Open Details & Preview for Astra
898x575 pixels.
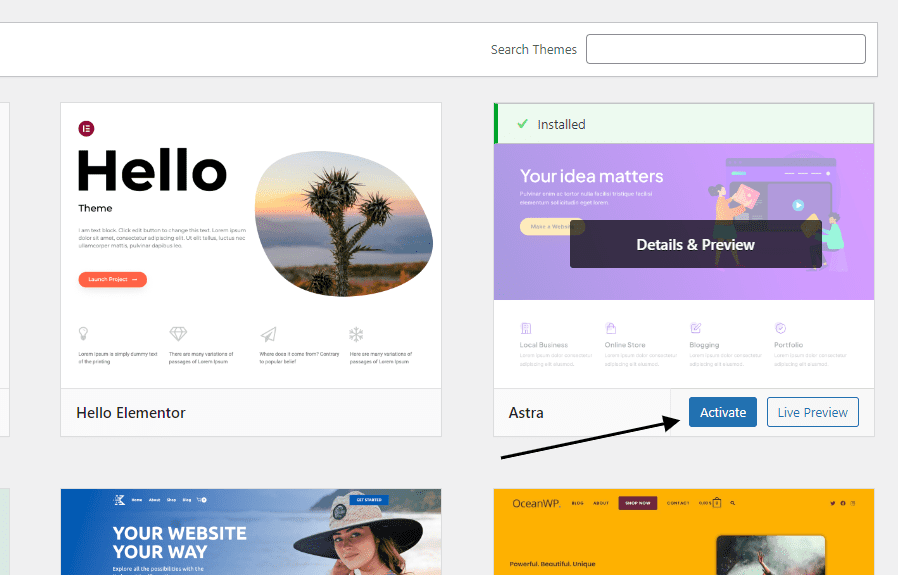click(695, 245)
